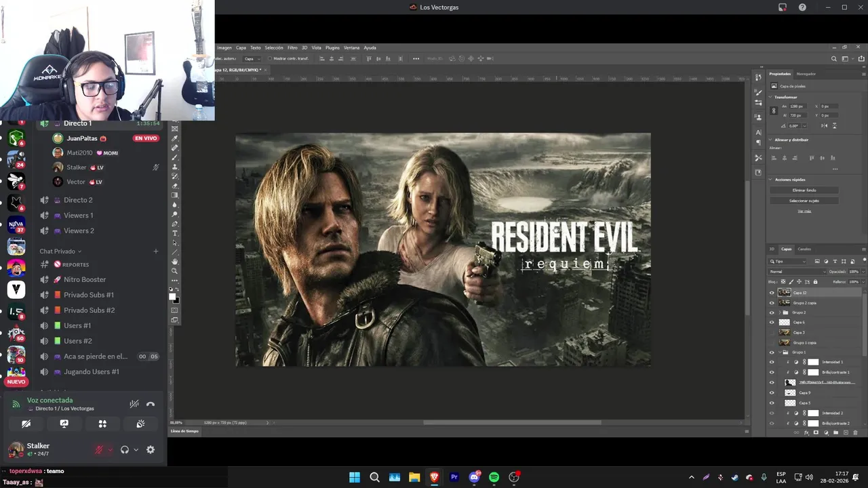Click flip vertical icon in Transformar
This screenshot has height=488, width=868.
point(834,125)
